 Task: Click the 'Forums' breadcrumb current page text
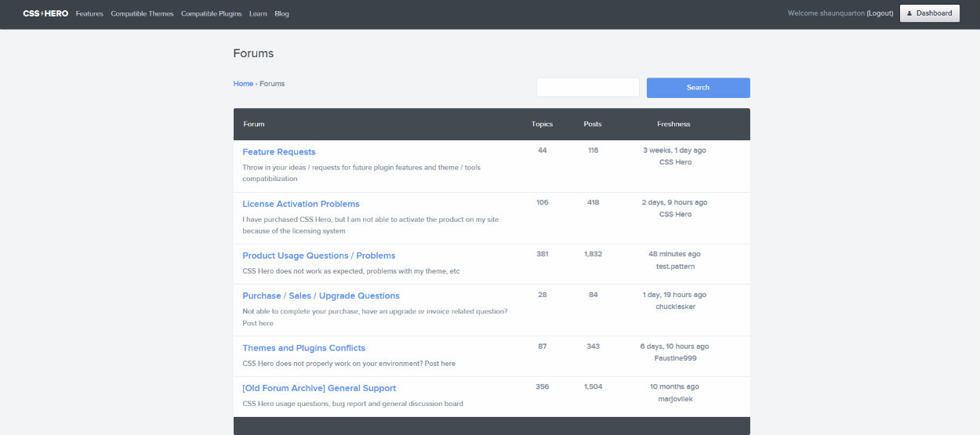click(x=272, y=84)
